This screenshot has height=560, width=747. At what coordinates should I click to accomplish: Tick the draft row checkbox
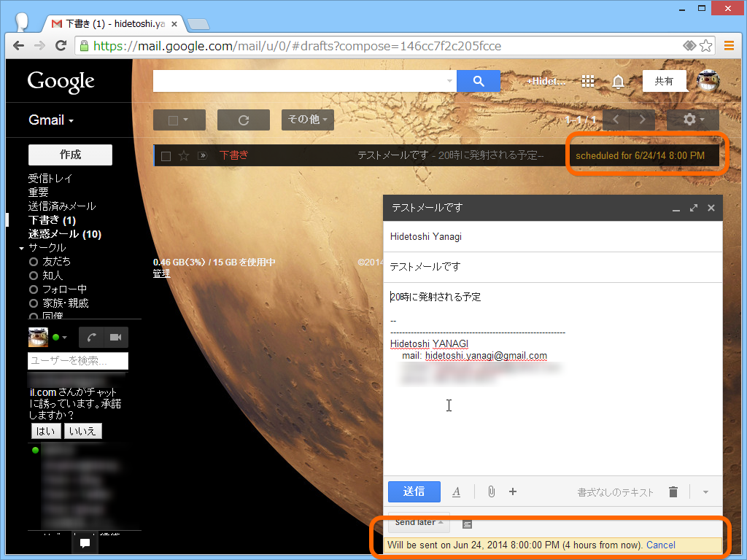click(166, 156)
